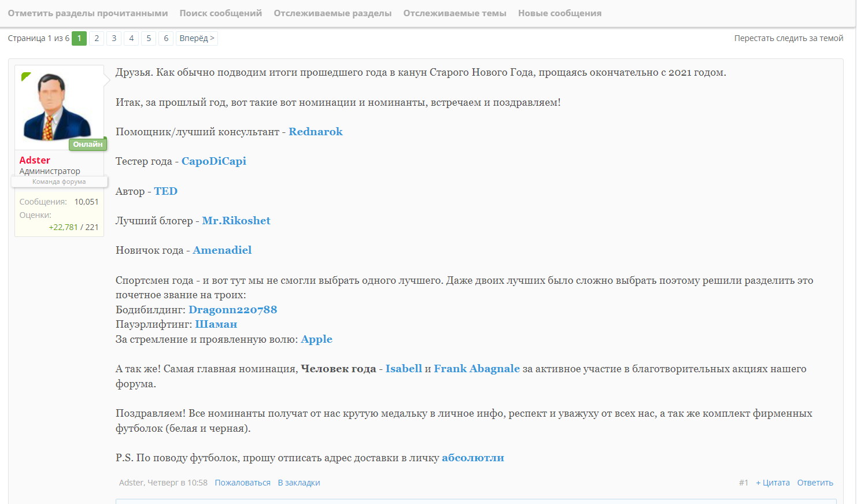Open Rednarok's user profile link
The height and width of the screenshot is (504, 857).
(316, 131)
